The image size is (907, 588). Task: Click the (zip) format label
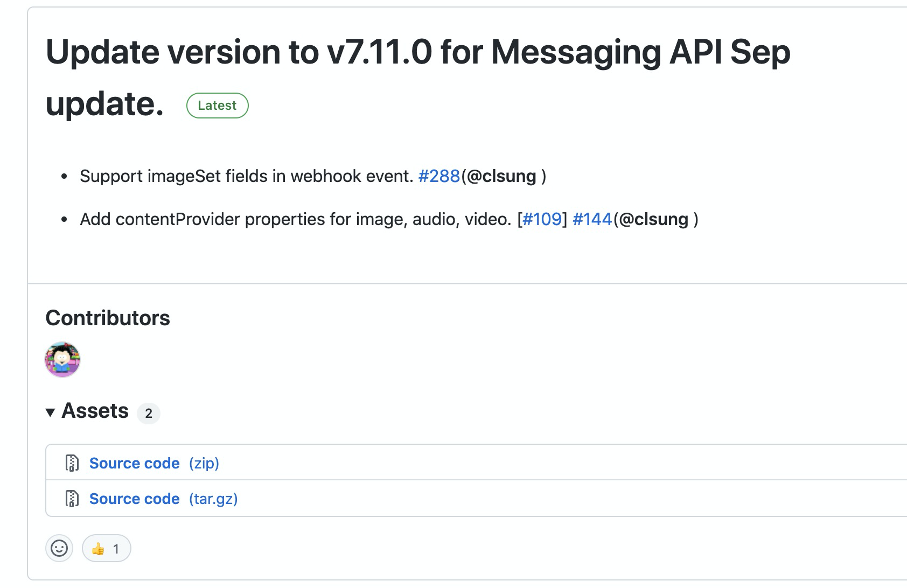[x=204, y=463]
